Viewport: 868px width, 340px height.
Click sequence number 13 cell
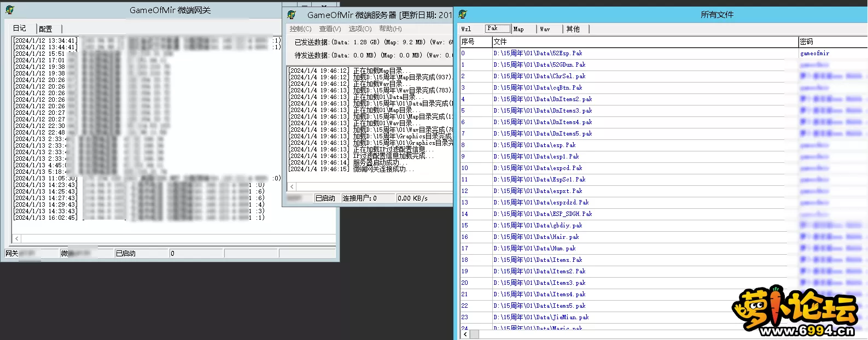coord(476,202)
